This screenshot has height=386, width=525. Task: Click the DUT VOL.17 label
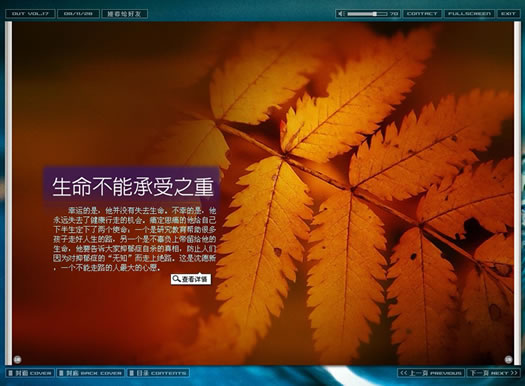(x=30, y=14)
